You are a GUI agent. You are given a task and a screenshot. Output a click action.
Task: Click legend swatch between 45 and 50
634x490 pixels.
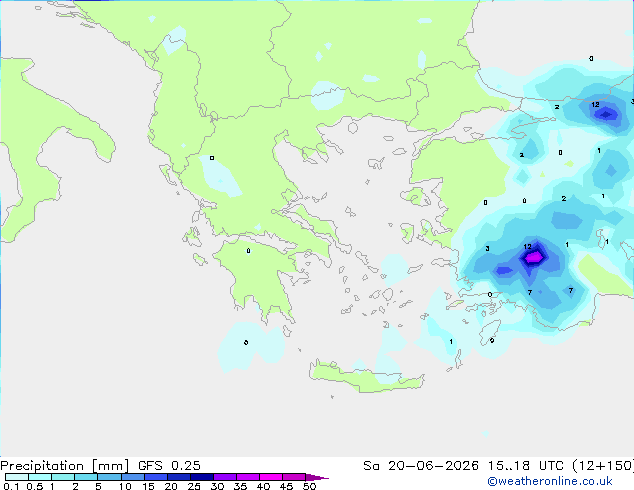pos(294,477)
